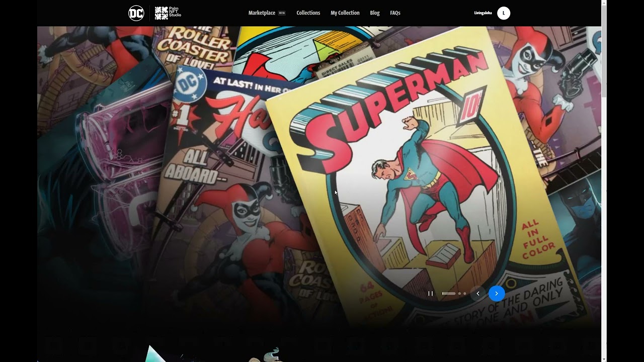Open FAQs page

click(395, 13)
